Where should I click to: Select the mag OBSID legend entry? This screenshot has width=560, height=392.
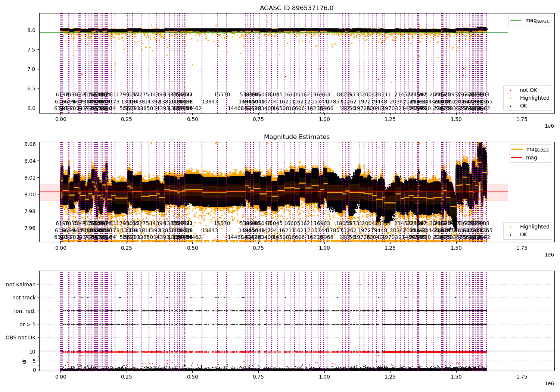[531, 149]
